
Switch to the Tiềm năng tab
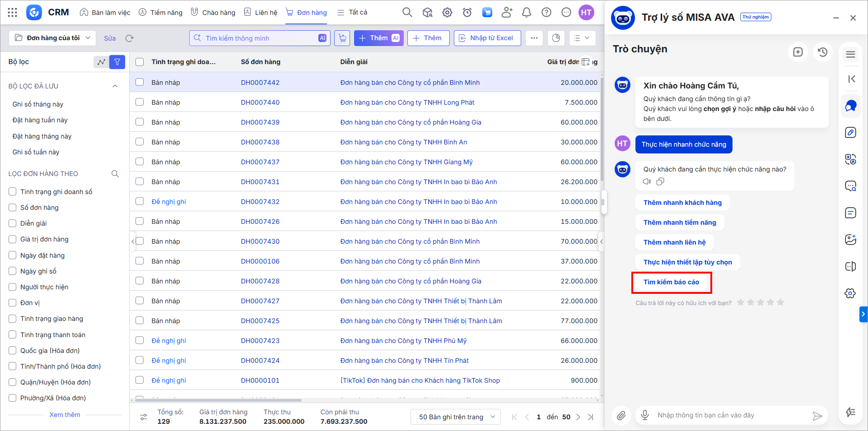(160, 13)
